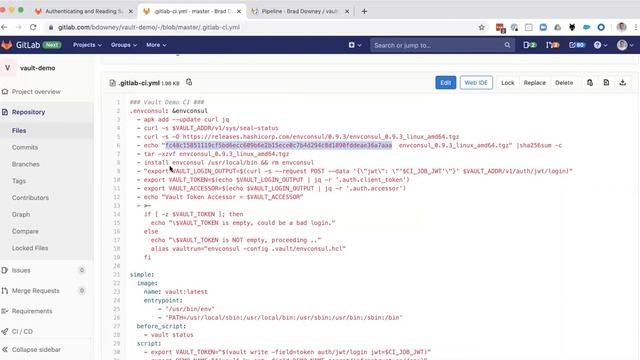Open Locked Files under Repository
Viewport: 640px width, 360px height.
coord(30,248)
